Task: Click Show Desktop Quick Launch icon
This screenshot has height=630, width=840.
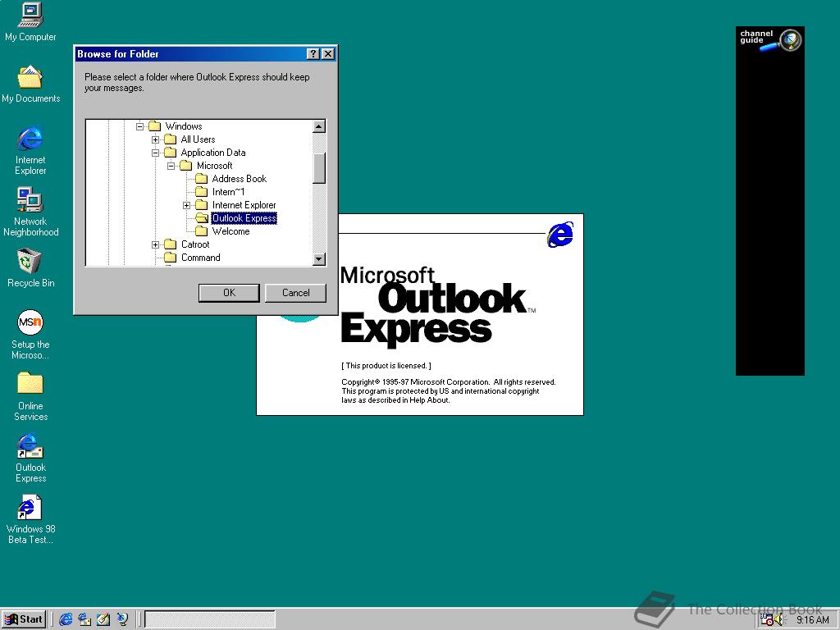Action: (103, 619)
